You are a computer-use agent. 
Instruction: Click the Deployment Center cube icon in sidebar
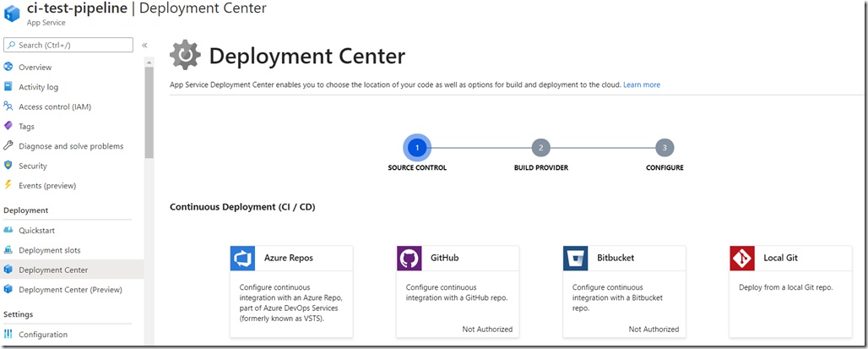8,270
